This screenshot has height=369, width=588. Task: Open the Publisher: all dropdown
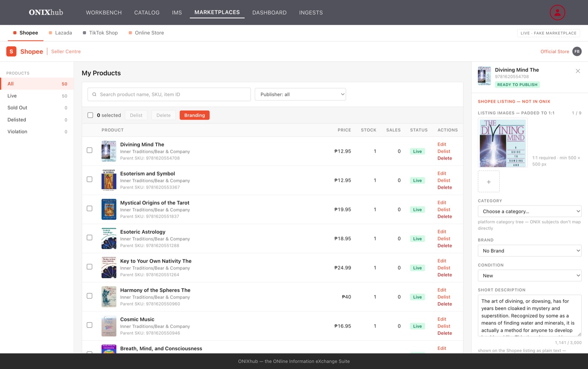coord(300,94)
